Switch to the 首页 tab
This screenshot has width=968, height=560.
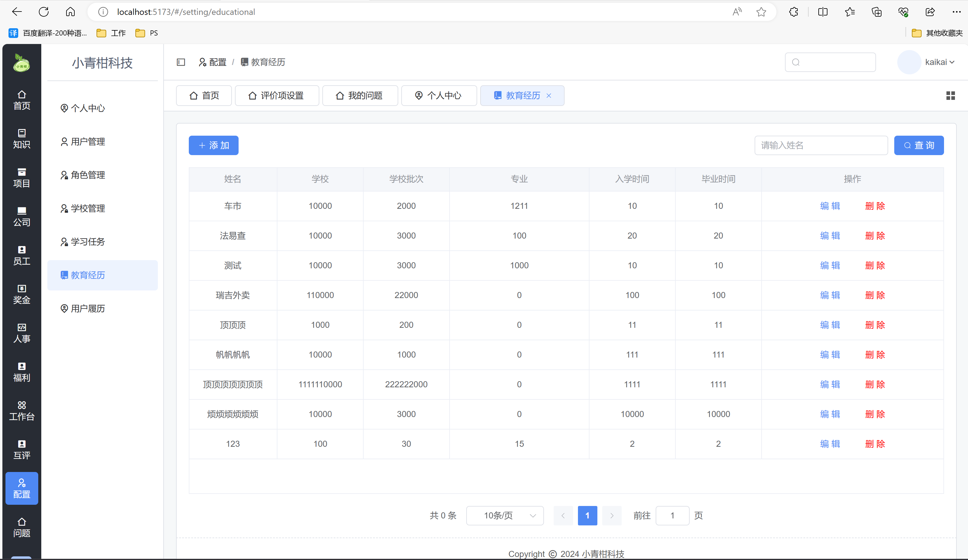click(x=204, y=96)
